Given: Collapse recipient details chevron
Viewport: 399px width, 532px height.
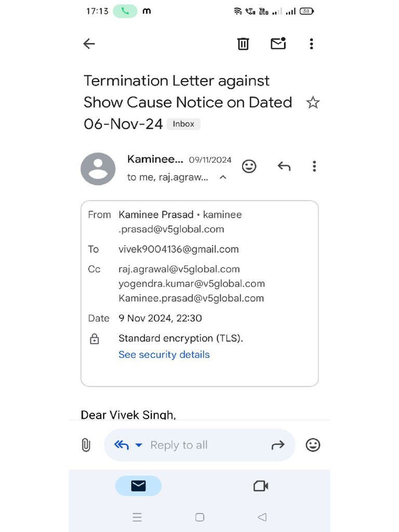Looking at the screenshot, I should point(223,177).
